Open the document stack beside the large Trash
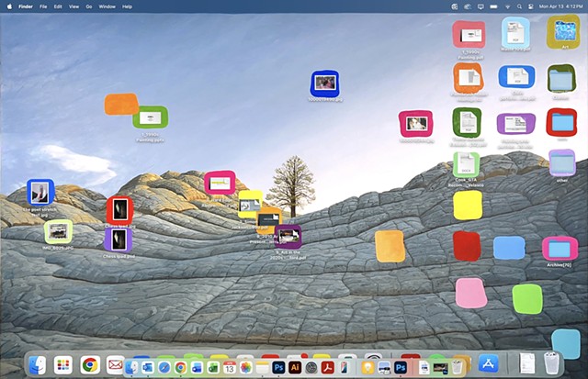 click(527, 363)
